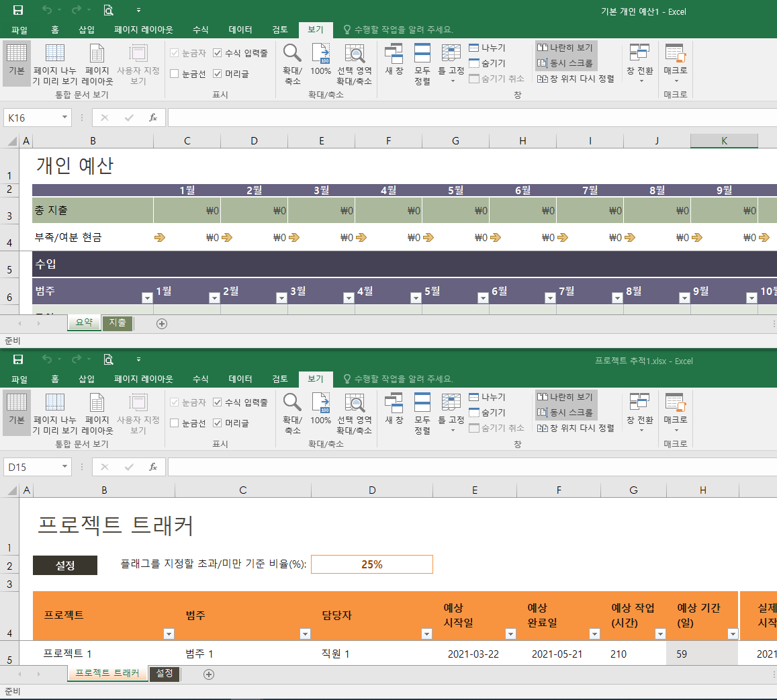Enable 눈금선 checkbox in top window
This screenshot has width=777, height=700.
point(175,74)
